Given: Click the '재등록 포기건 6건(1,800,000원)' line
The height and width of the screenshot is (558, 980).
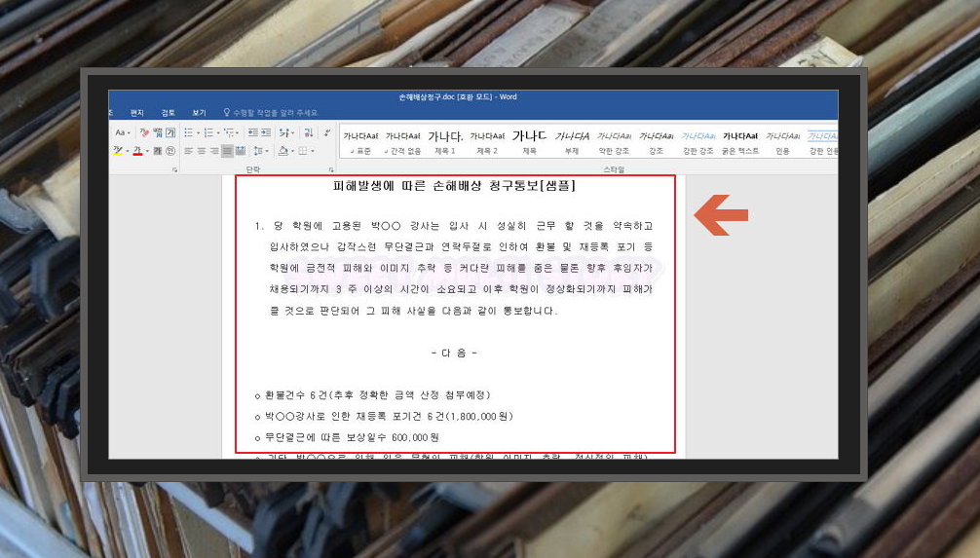Looking at the screenshot, I should tap(384, 417).
